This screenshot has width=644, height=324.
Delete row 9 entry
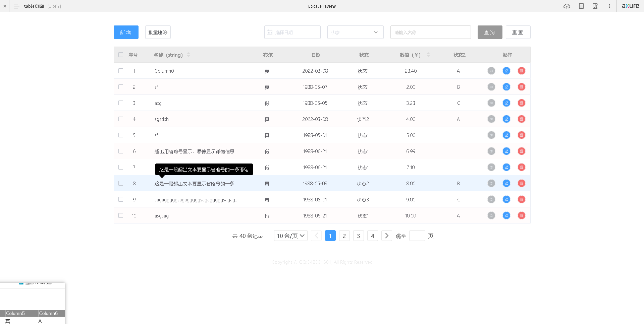point(522,199)
